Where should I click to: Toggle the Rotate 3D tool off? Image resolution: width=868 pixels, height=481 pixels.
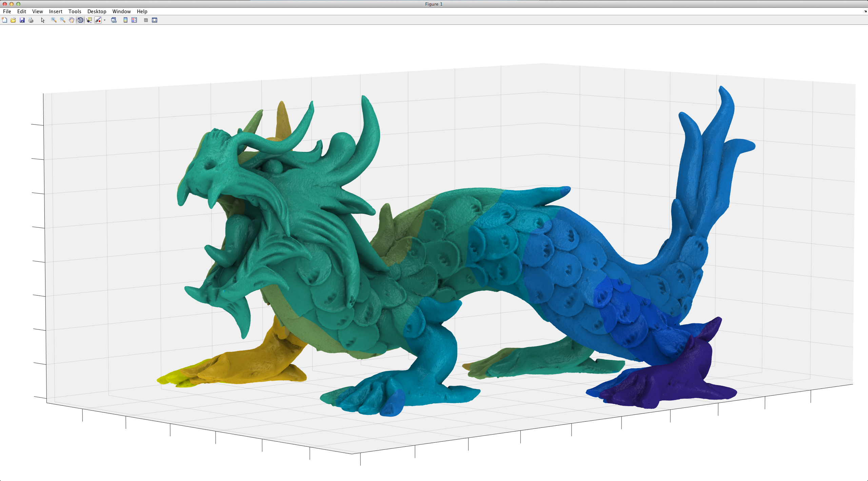click(x=80, y=20)
